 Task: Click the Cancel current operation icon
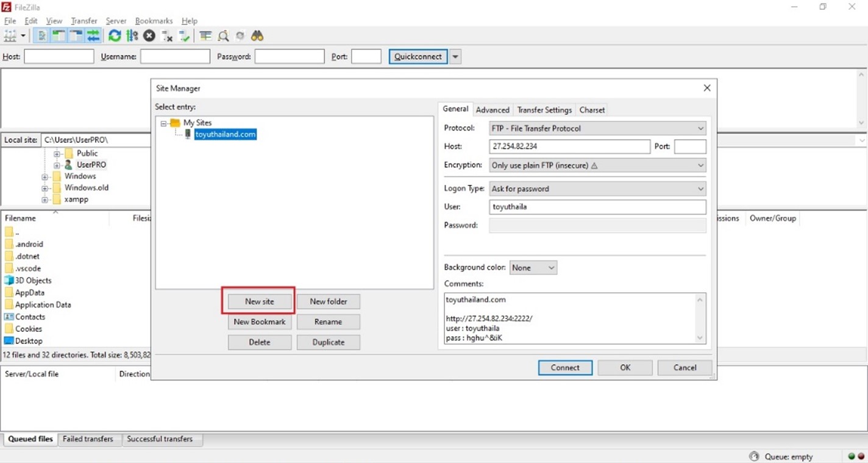tap(149, 36)
